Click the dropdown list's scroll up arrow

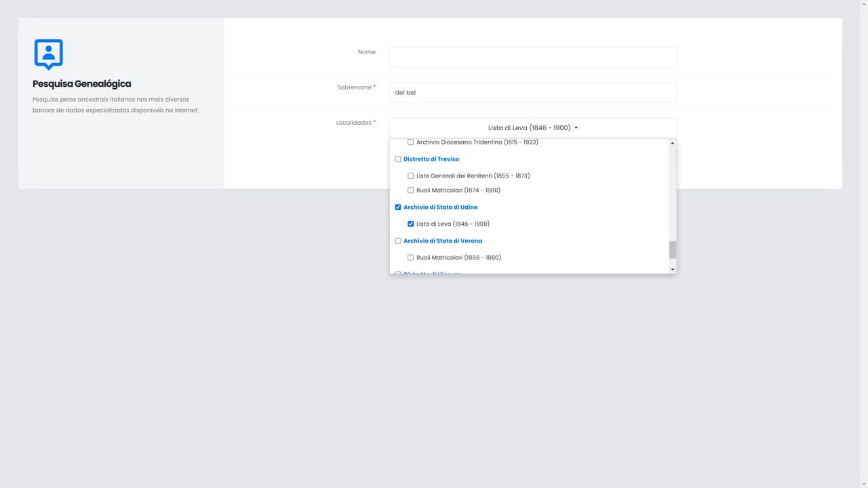click(x=672, y=143)
